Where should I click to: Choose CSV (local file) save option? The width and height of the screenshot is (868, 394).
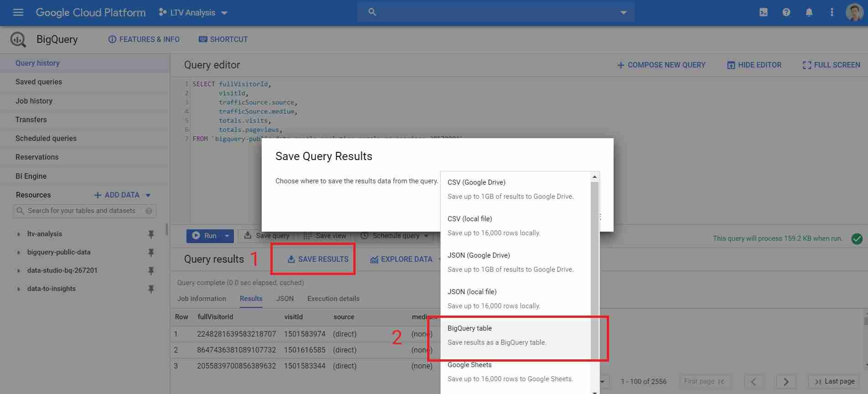516,226
